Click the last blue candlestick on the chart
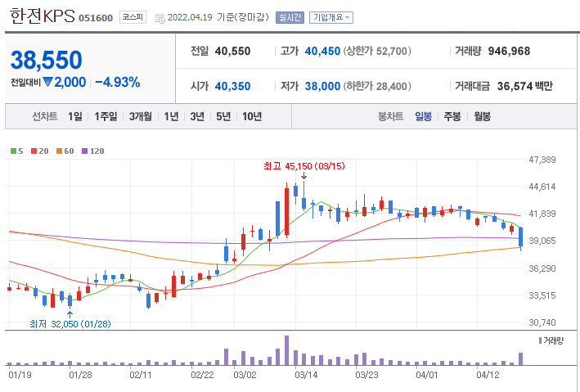The image size is (580, 392). [x=521, y=237]
